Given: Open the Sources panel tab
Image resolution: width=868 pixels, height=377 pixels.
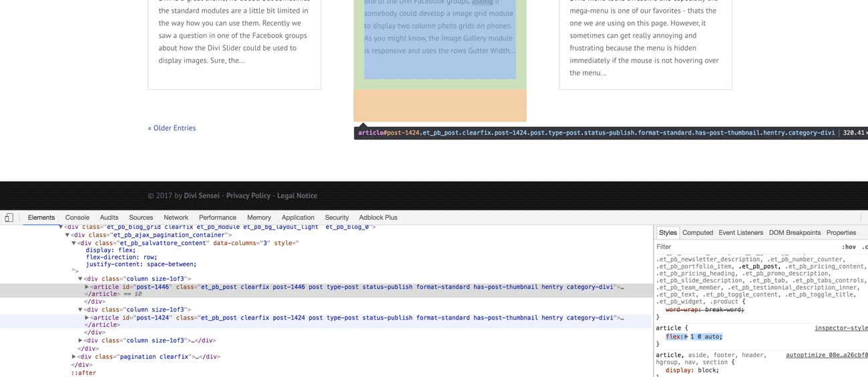Looking at the screenshot, I should click(x=141, y=218).
